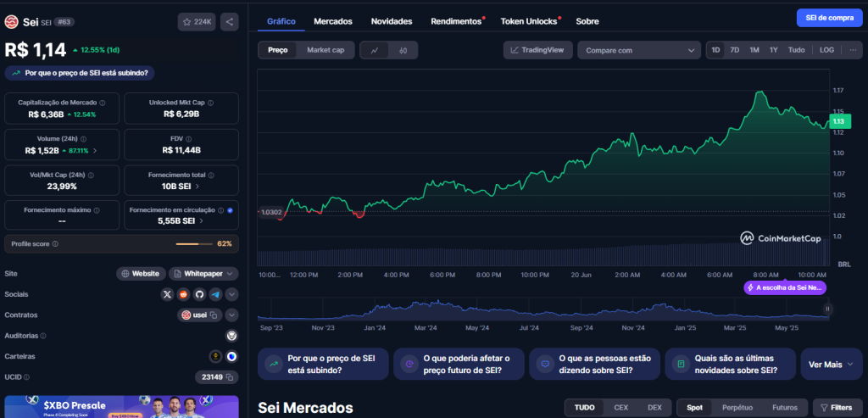Click the star watchlist button showing 224K
Screen dimensions: 868x418
coord(197,22)
